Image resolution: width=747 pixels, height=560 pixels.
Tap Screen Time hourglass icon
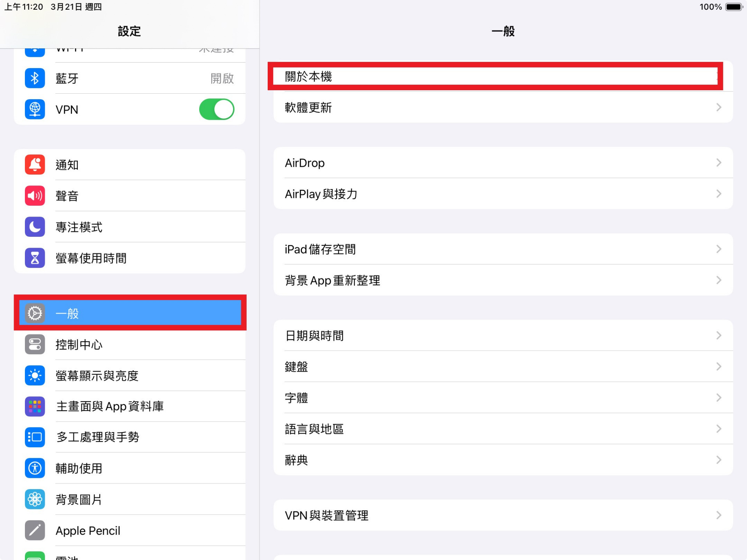[x=35, y=258]
